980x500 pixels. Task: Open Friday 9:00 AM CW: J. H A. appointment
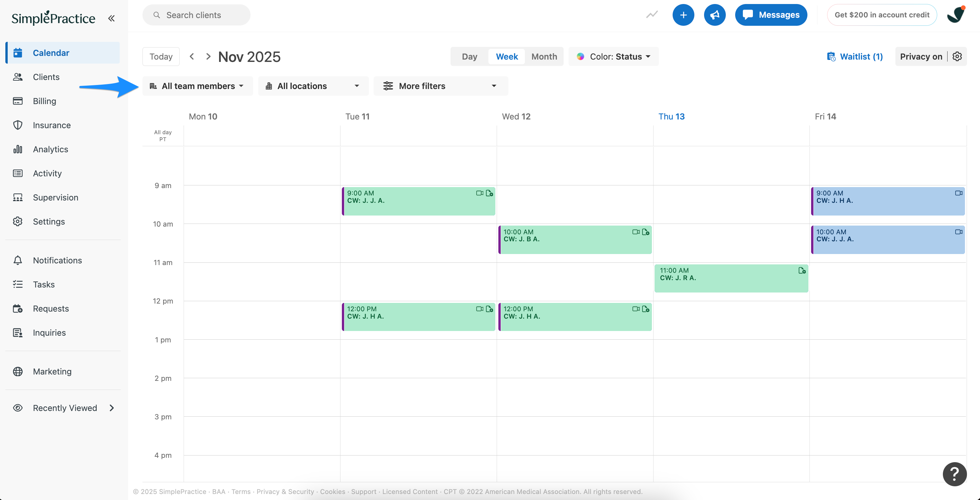coord(888,201)
